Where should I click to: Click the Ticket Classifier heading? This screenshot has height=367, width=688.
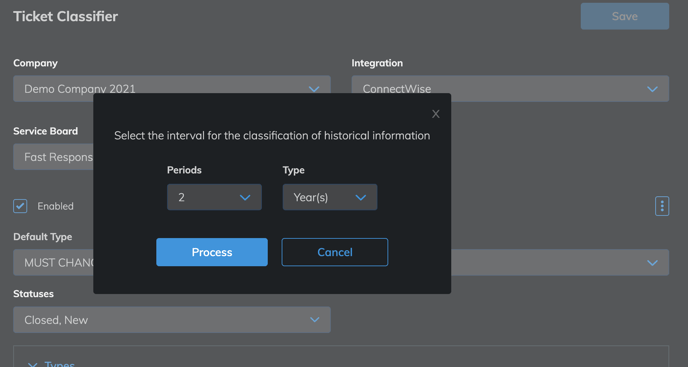(65, 16)
